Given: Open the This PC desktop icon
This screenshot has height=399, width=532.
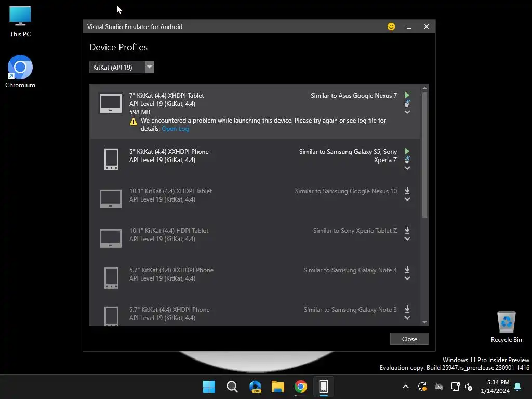Looking at the screenshot, I should click(x=20, y=22).
